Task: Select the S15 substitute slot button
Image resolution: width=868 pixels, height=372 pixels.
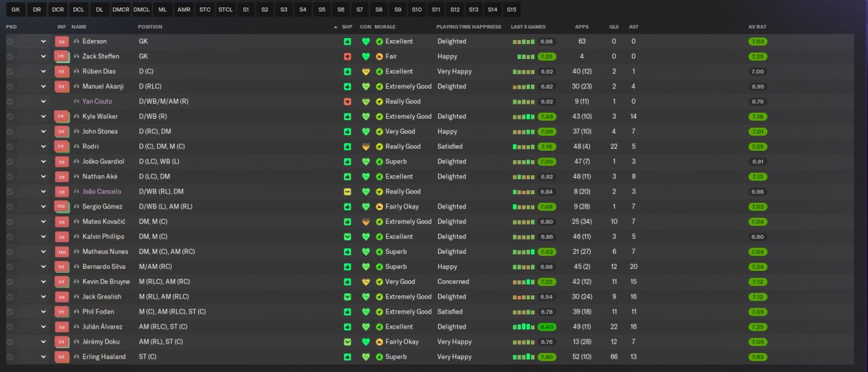Action: coord(511,10)
